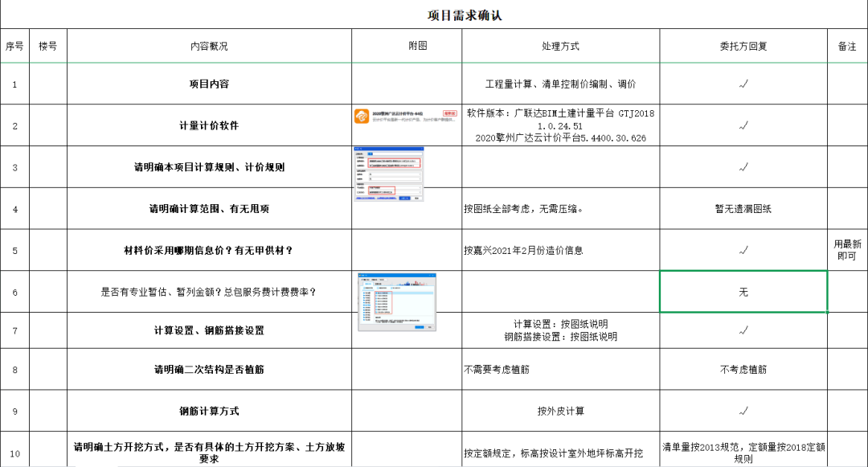Select the settings dialog screenshot in row 3
This screenshot has height=467, width=868.
[388, 174]
